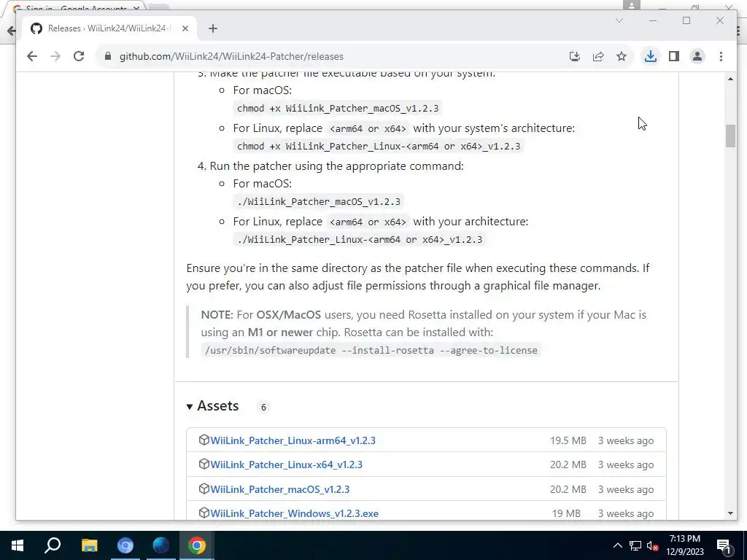The height and width of the screenshot is (560, 747).
Task: Click the Assets count badge 6
Action: click(x=263, y=407)
